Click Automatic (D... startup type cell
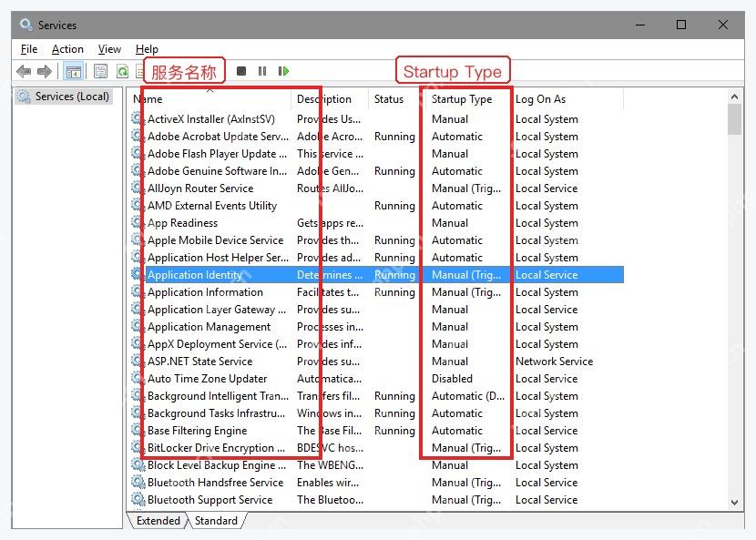Viewport: 756px width, 540px height. [467, 396]
